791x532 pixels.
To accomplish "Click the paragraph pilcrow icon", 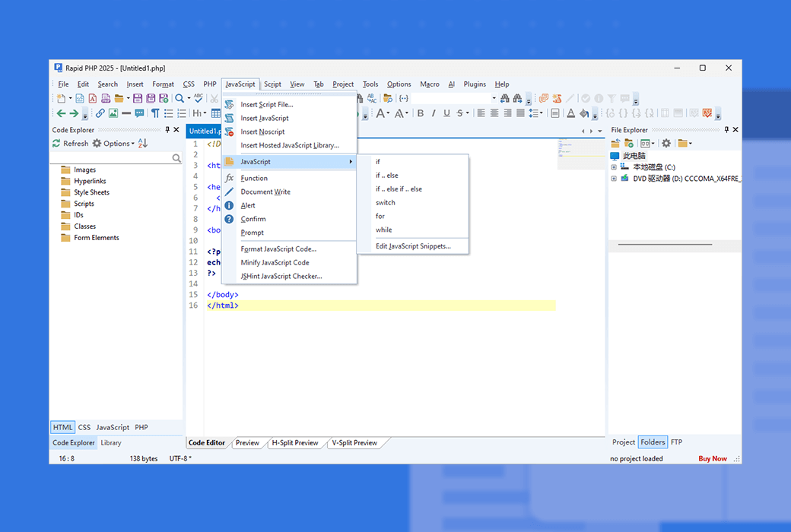I will click(155, 113).
